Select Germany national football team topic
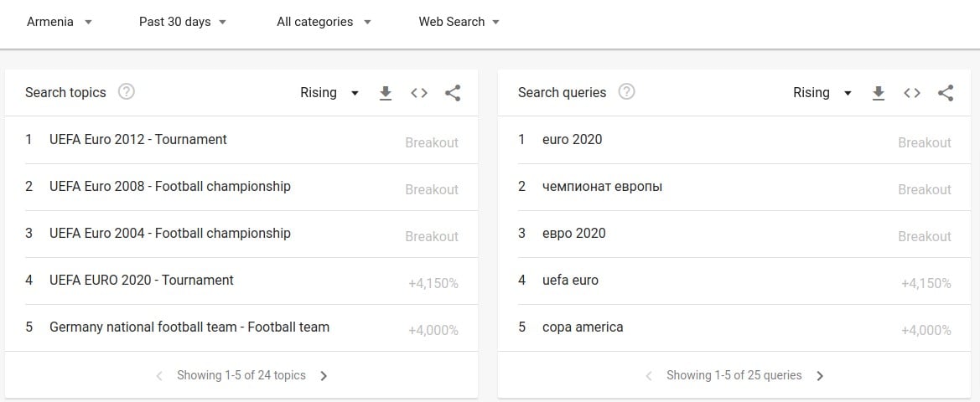The width and height of the screenshot is (980, 402). [189, 327]
